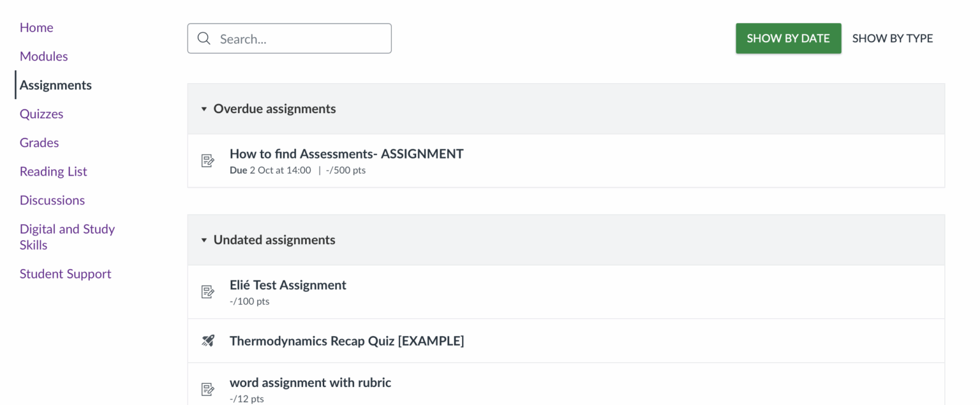Click the assignment icon for Elié Test Assignment
This screenshot has width=980, height=405.
(207, 291)
